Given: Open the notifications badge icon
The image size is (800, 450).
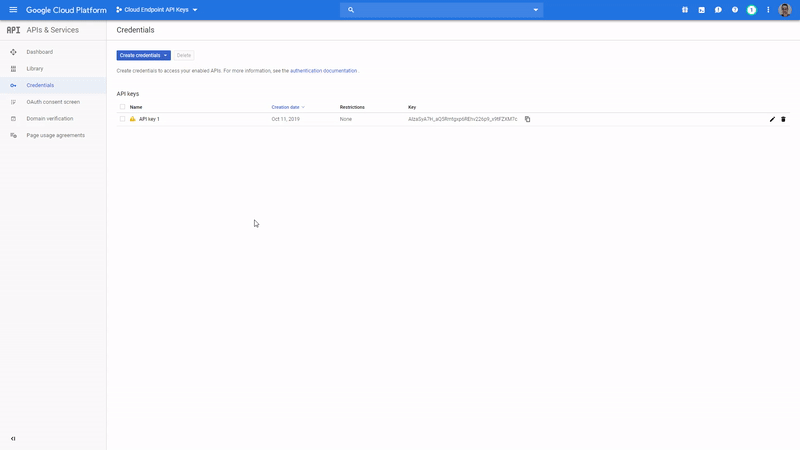Looking at the screenshot, I should [752, 10].
